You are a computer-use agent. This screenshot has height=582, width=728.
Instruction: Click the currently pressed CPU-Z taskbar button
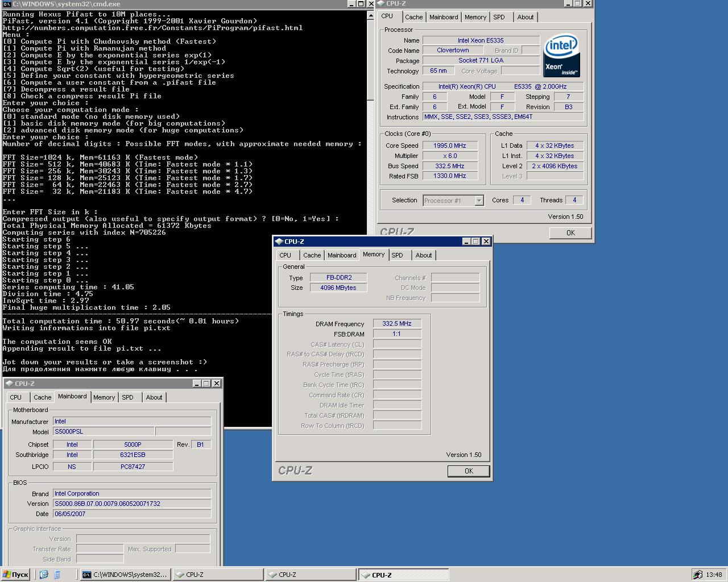coord(403,575)
